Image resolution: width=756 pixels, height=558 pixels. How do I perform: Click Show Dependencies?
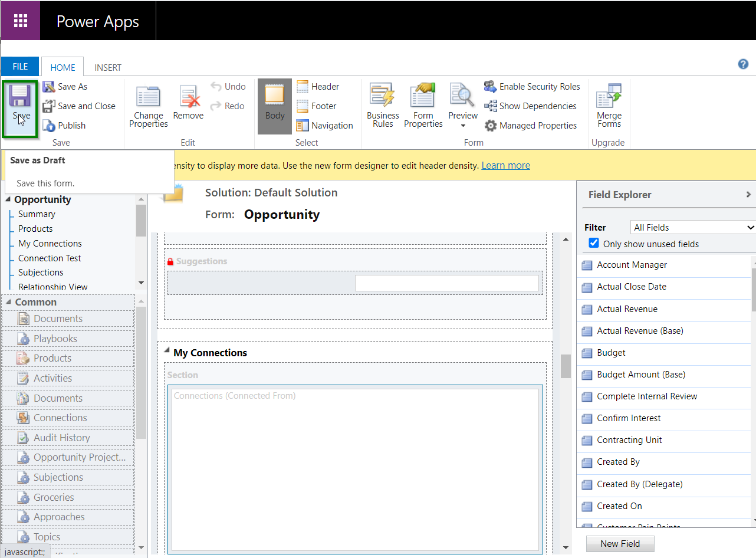pos(530,106)
